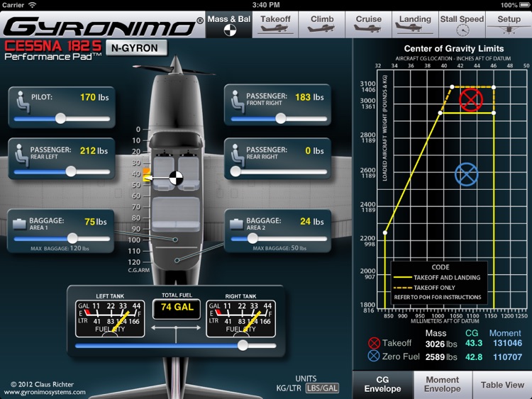532x399 pixels.
Task: Click the takeoff CG value 43.3
Action: [x=474, y=343]
